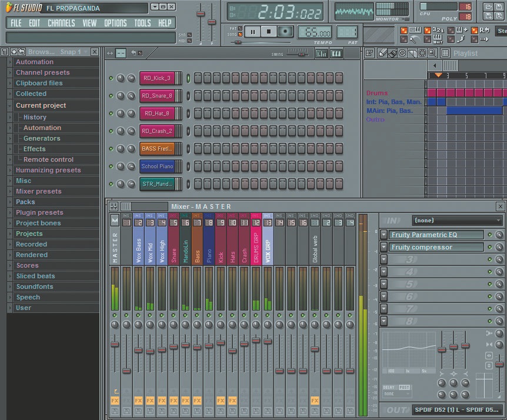Open the VIEW menu
Screen dimensions: 507x420
[x=89, y=23]
